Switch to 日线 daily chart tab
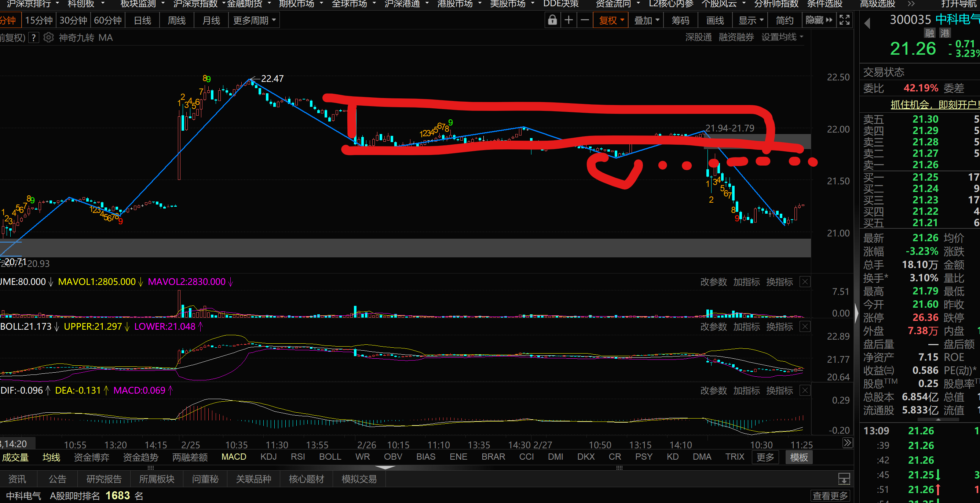Image resolution: width=980 pixels, height=503 pixels. (143, 20)
